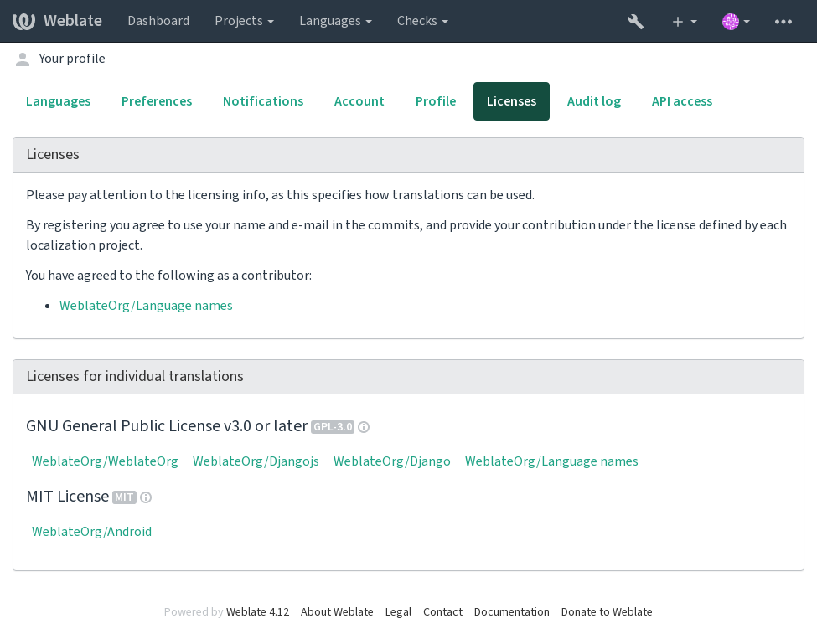817x644 pixels.
Task: Click the profile person icon
Action: [x=23, y=59]
